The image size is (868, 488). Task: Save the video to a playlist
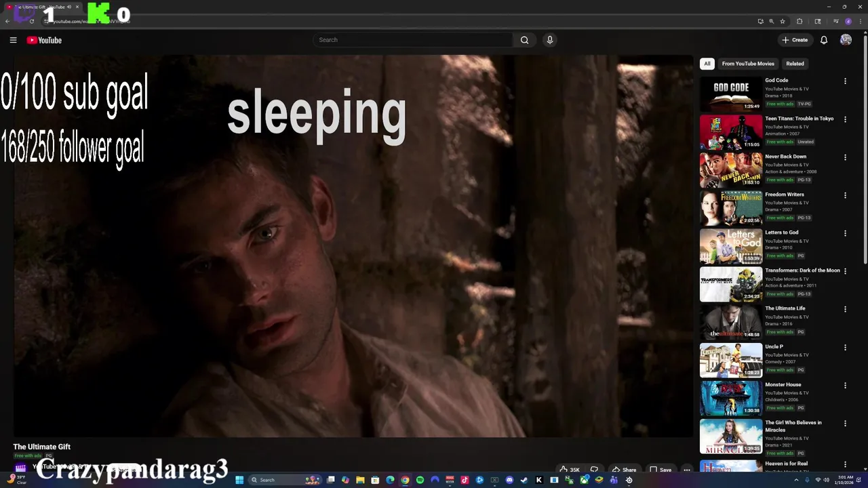[660, 470]
